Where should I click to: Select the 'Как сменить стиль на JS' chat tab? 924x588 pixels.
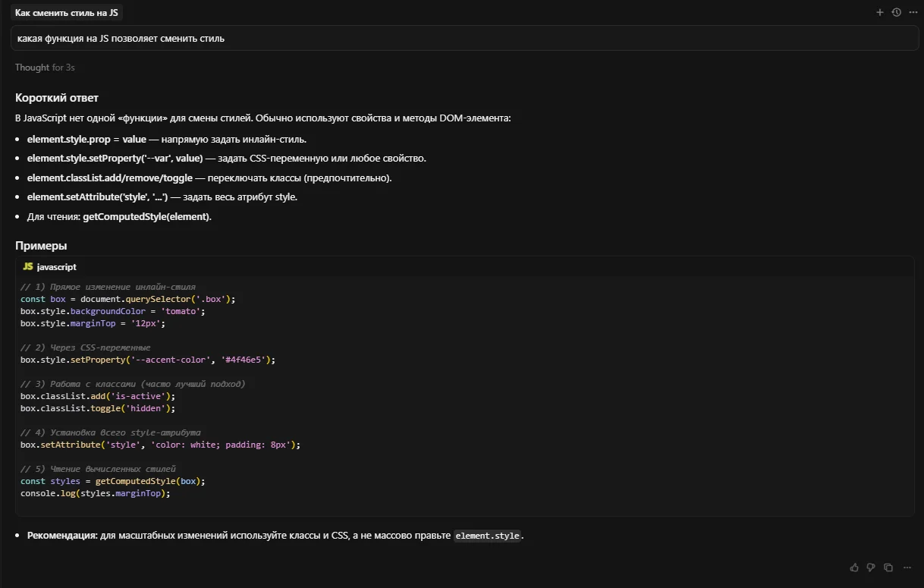click(67, 13)
